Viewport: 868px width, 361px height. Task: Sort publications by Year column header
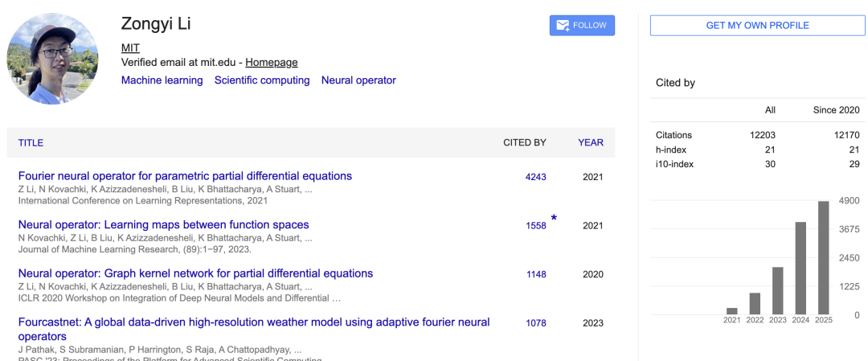(x=590, y=143)
